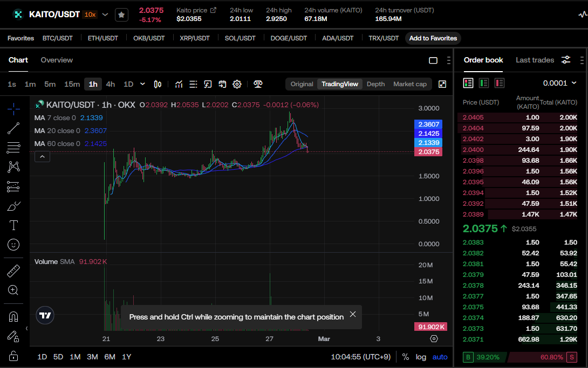Click the calendar refresh icon in toolbar

pos(222,84)
